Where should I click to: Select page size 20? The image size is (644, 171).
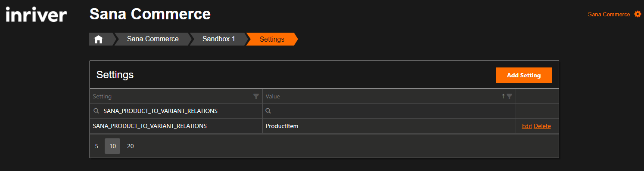[131, 146]
